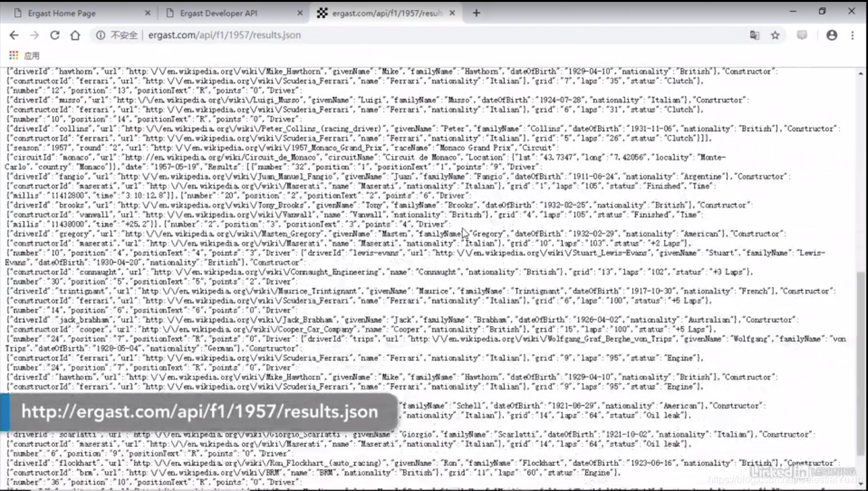
Task: Click the Circuit_de_Monaco URL text
Action: click(x=235, y=157)
